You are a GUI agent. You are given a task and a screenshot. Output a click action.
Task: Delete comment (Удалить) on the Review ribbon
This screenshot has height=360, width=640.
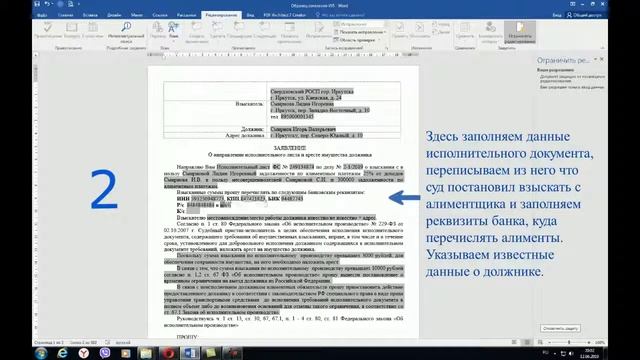coord(217,31)
